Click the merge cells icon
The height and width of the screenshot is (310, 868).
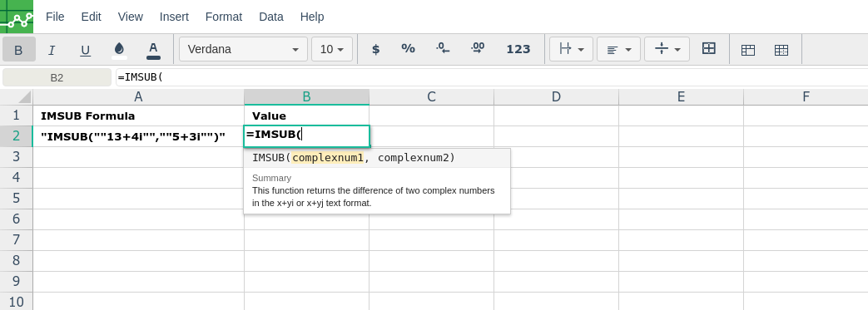click(x=708, y=49)
